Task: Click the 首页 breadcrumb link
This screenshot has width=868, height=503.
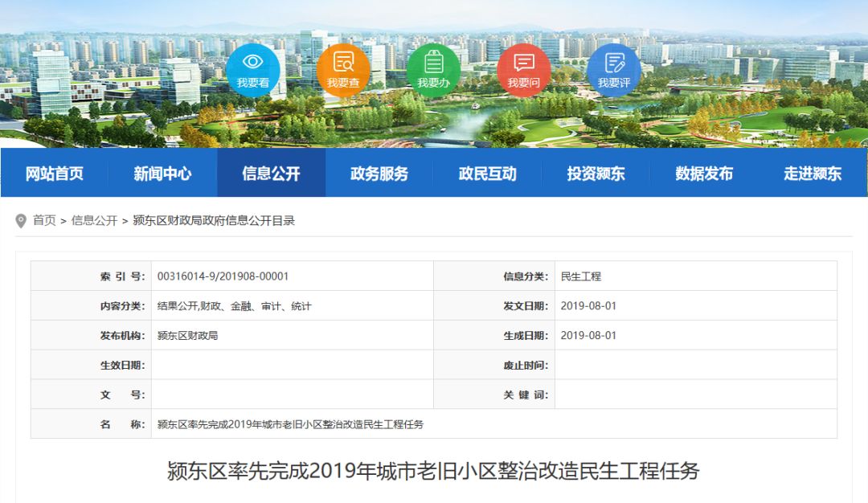Action: click(44, 220)
